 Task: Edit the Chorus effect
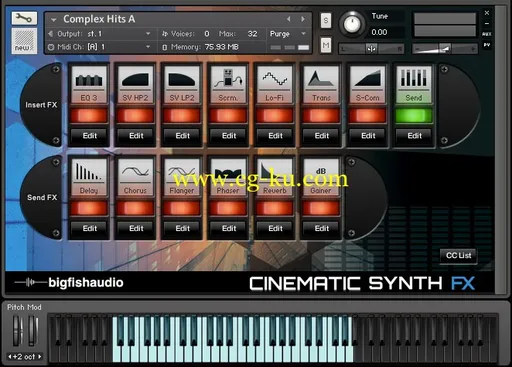[136, 228]
